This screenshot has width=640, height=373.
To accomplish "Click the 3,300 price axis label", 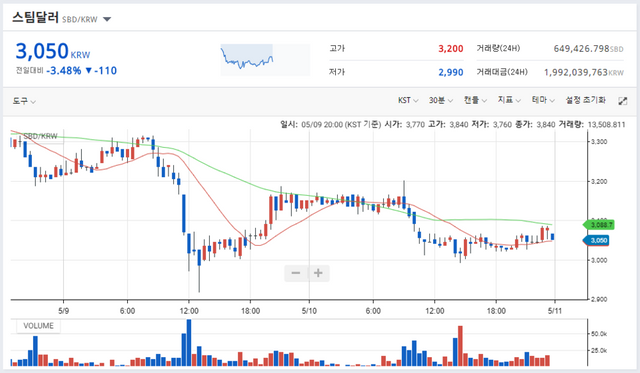I will 599,142.
